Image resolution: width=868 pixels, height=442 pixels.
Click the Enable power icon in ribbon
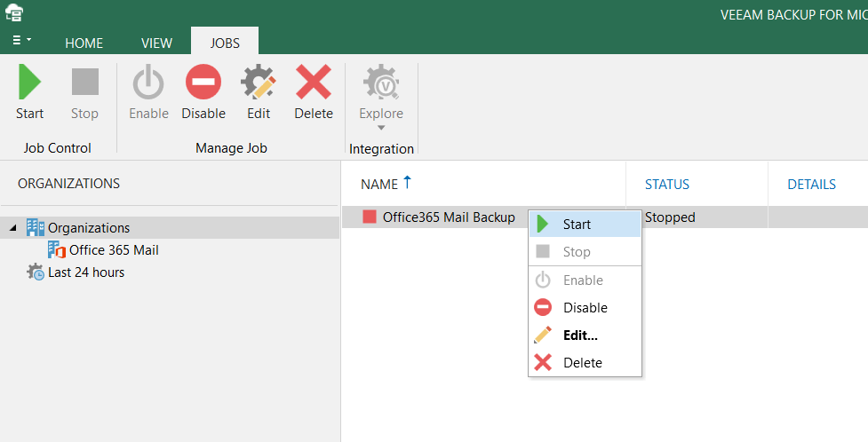[148, 83]
